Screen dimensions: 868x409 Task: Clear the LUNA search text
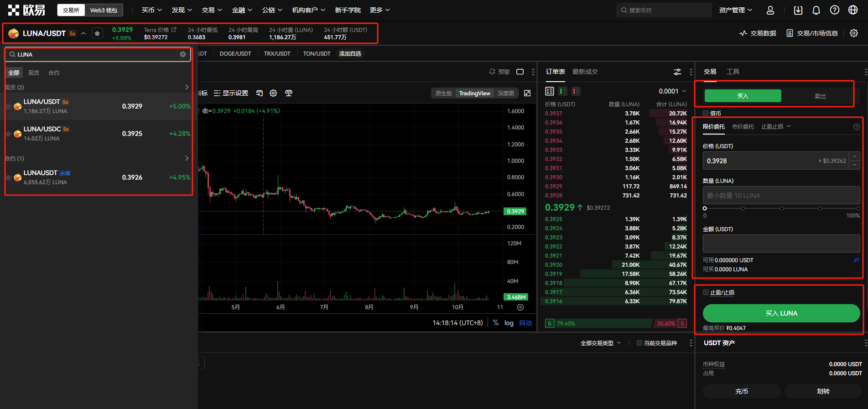183,54
